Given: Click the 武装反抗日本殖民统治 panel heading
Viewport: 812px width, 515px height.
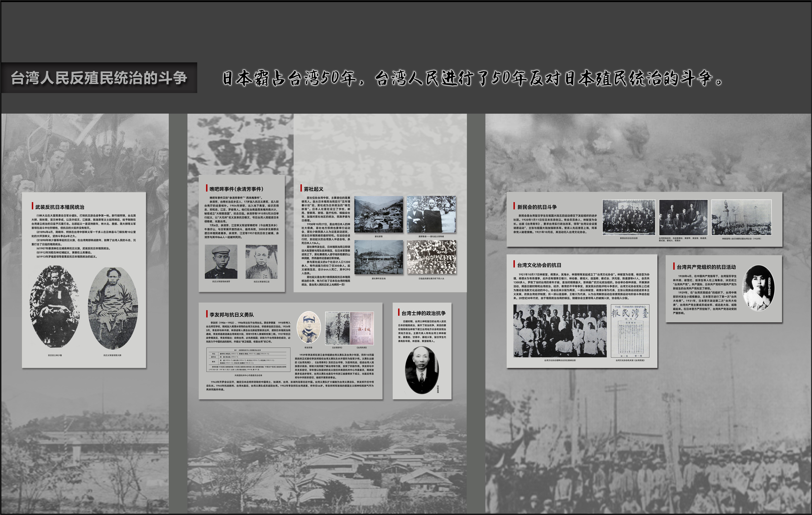Looking at the screenshot, I should click(x=60, y=207).
